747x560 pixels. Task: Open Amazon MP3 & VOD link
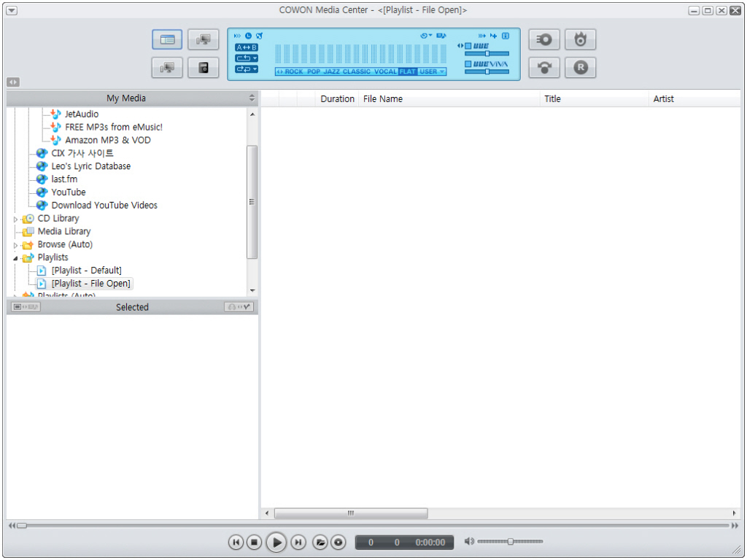point(108,140)
